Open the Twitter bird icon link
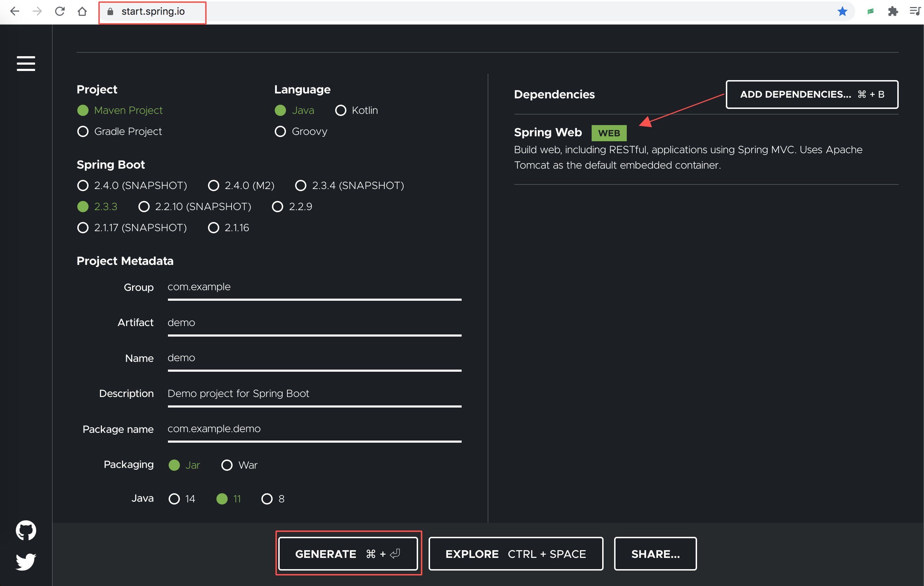The width and height of the screenshot is (924, 586). (x=26, y=561)
